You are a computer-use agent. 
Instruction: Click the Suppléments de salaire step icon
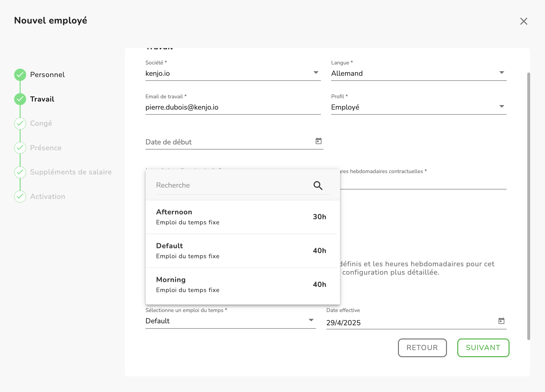point(20,172)
